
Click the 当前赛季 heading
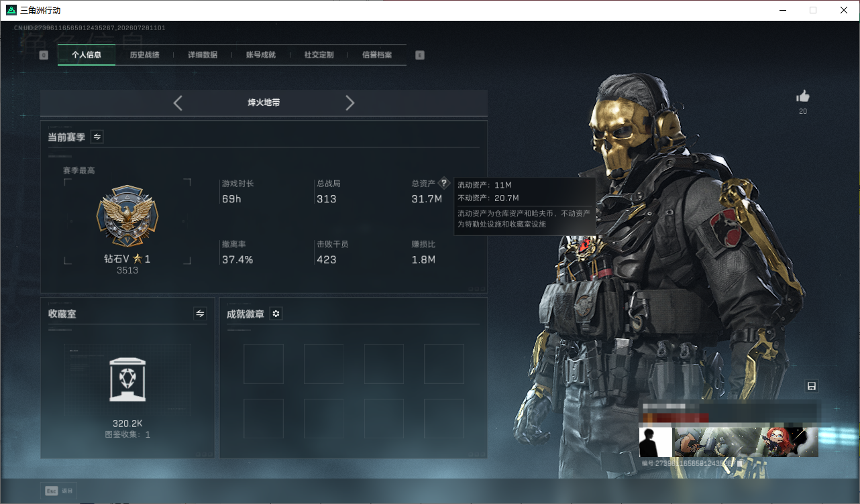click(x=66, y=137)
